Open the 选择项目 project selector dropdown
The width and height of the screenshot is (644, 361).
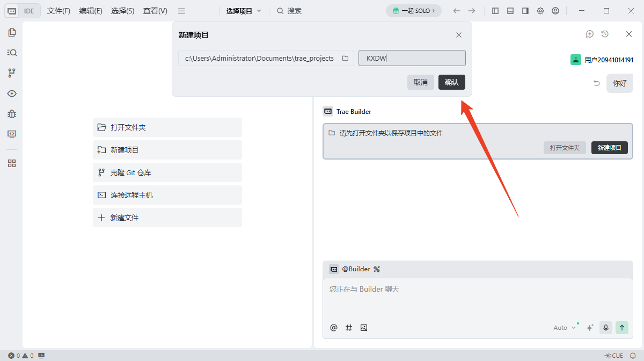(243, 10)
